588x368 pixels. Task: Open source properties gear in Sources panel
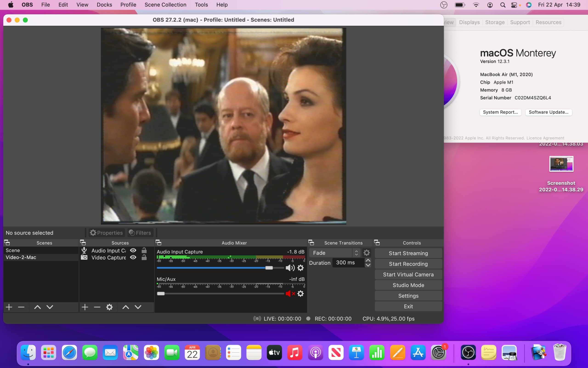pos(109,307)
